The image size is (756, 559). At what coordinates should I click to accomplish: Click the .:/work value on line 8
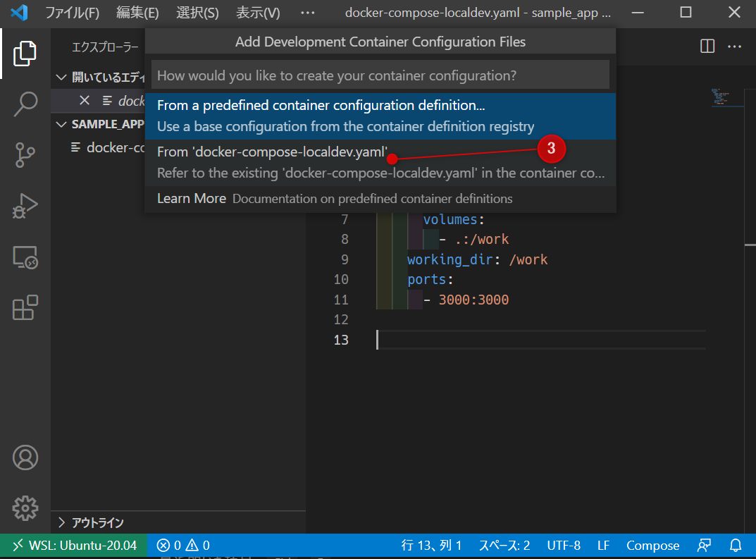click(482, 239)
